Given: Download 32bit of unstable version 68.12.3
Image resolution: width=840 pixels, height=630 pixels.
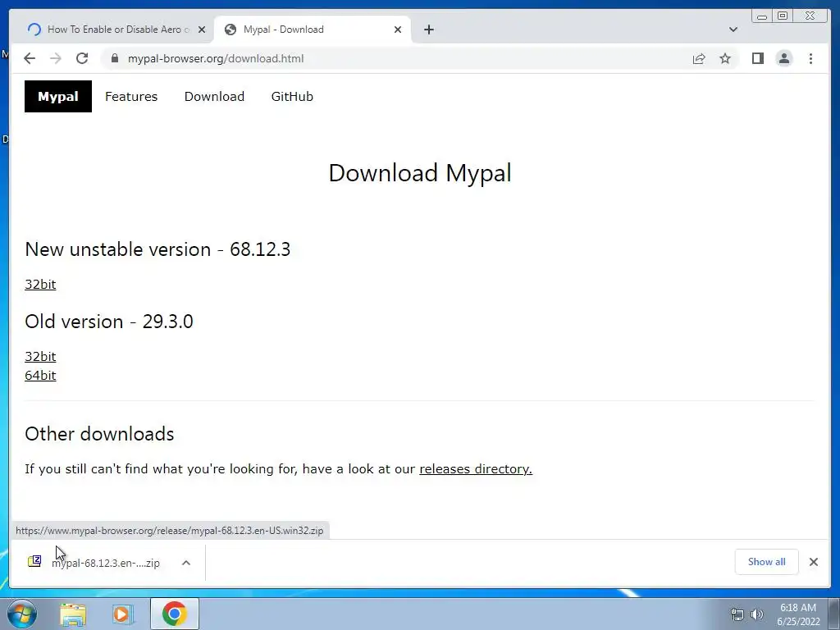Looking at the screenshot, I should click(40, 285).
